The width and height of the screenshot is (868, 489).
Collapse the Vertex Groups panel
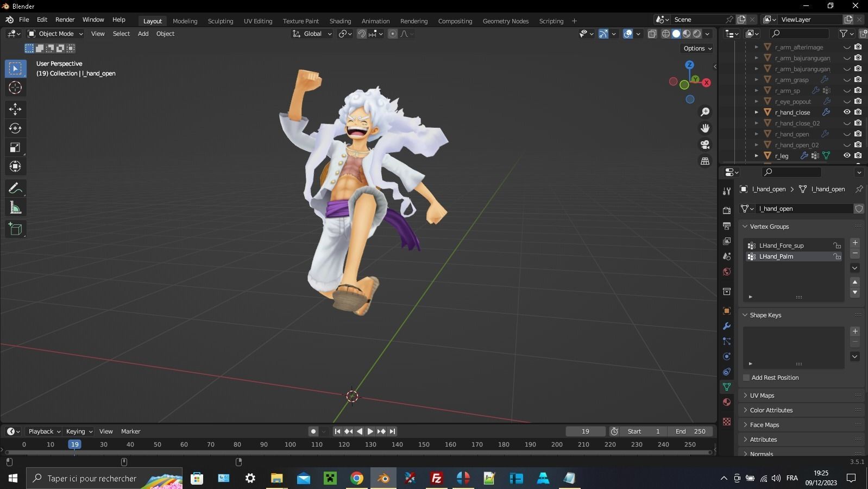coord(745,227)
